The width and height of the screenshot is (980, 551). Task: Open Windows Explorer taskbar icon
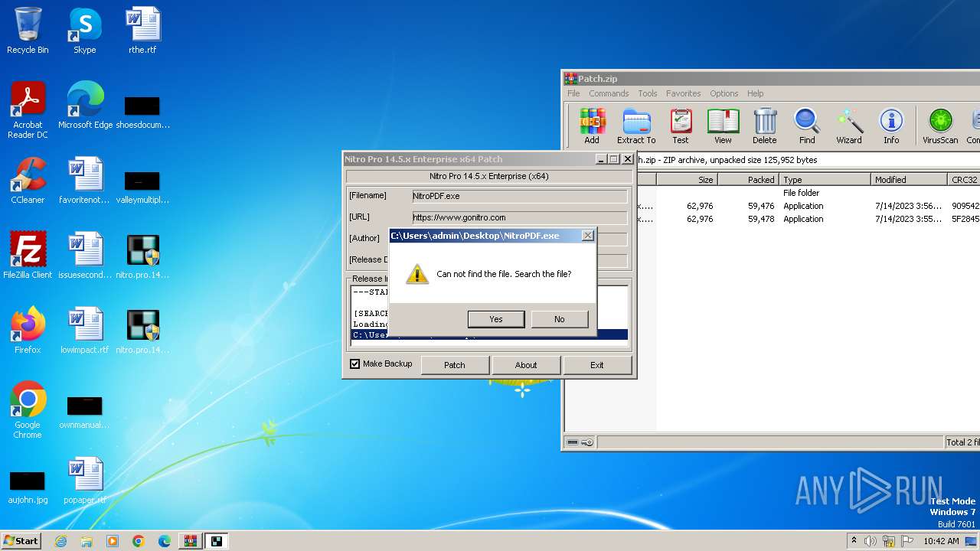click(x=87, y=541)
